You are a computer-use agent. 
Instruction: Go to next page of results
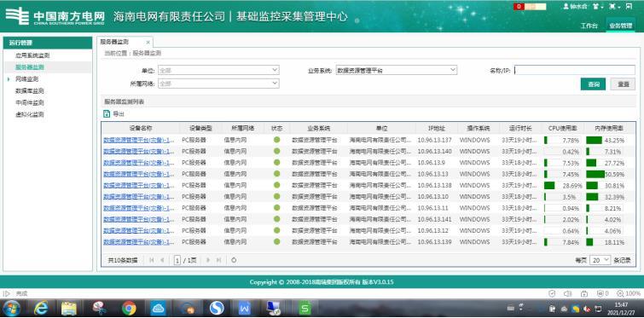pos(208,260)
